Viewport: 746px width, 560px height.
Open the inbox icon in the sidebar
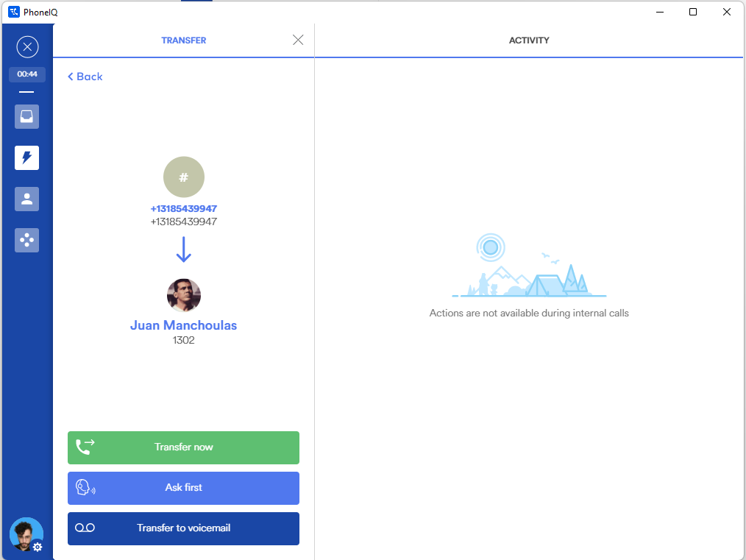[27, 116]
